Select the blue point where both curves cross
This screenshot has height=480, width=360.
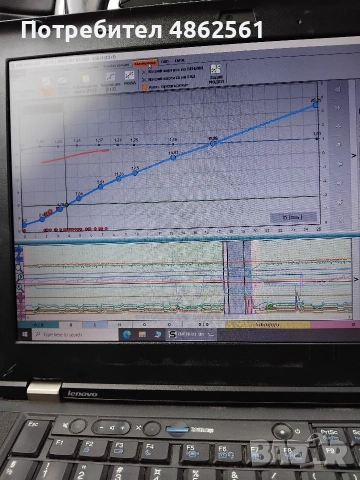213,143
